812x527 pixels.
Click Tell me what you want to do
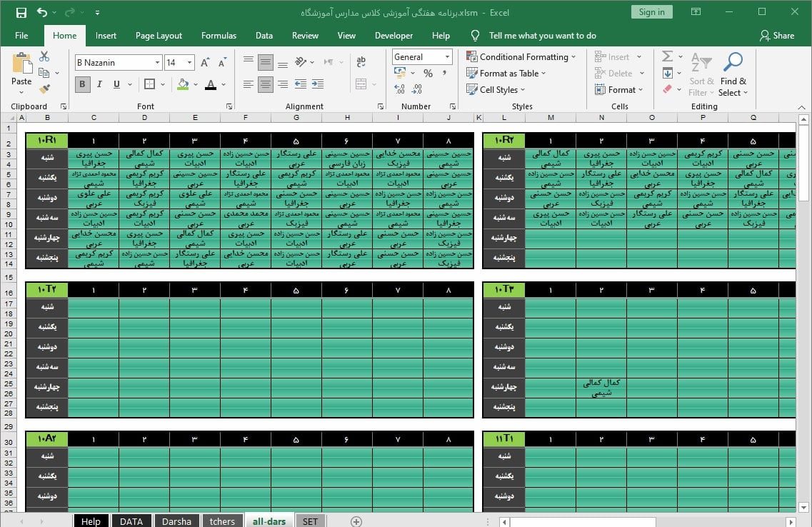pyautogui.click(x=542, y=35)
